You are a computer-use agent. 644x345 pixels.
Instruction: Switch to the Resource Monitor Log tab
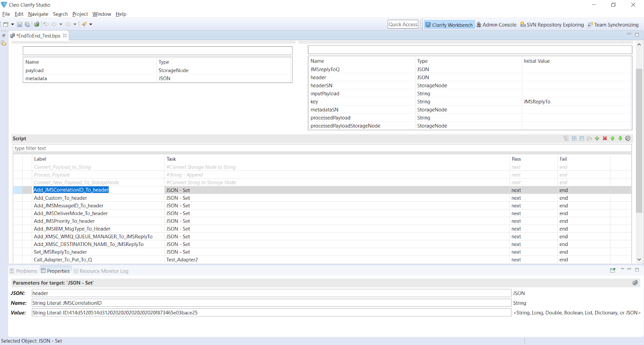point(101,271)
